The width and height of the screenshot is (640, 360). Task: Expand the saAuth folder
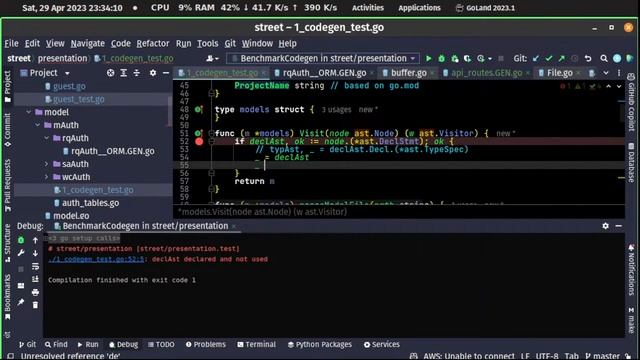coord(47,164)
